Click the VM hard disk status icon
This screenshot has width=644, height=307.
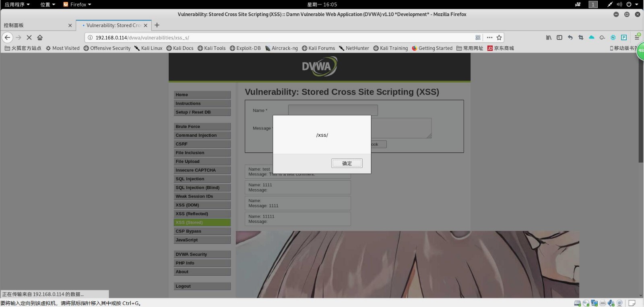(578, 303)
